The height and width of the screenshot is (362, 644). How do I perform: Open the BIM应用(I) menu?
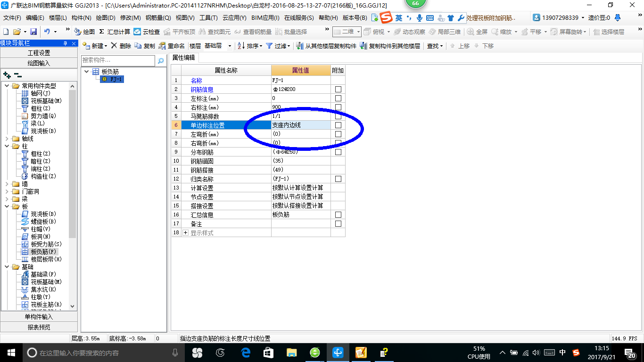(x=265, y=18)
